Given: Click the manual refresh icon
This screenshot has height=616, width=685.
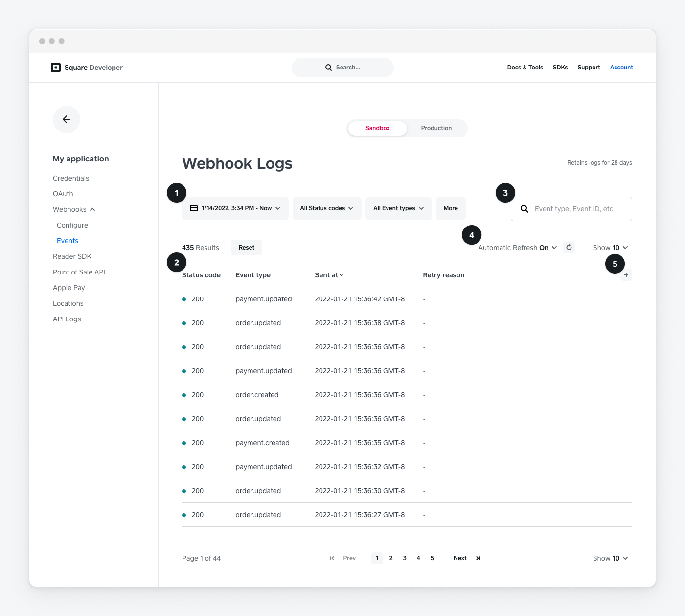Looking at the screenshot, I should (569, 248).
